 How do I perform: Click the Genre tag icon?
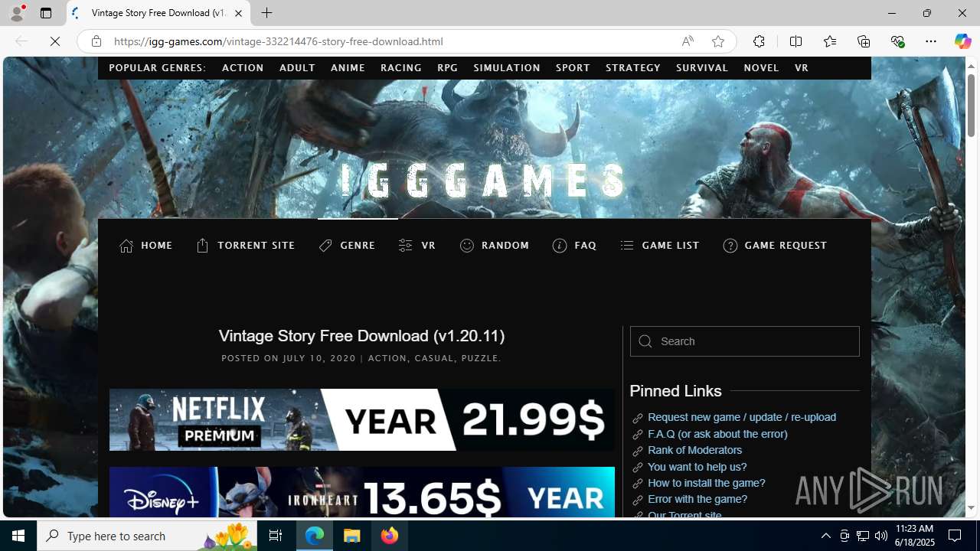326,246
